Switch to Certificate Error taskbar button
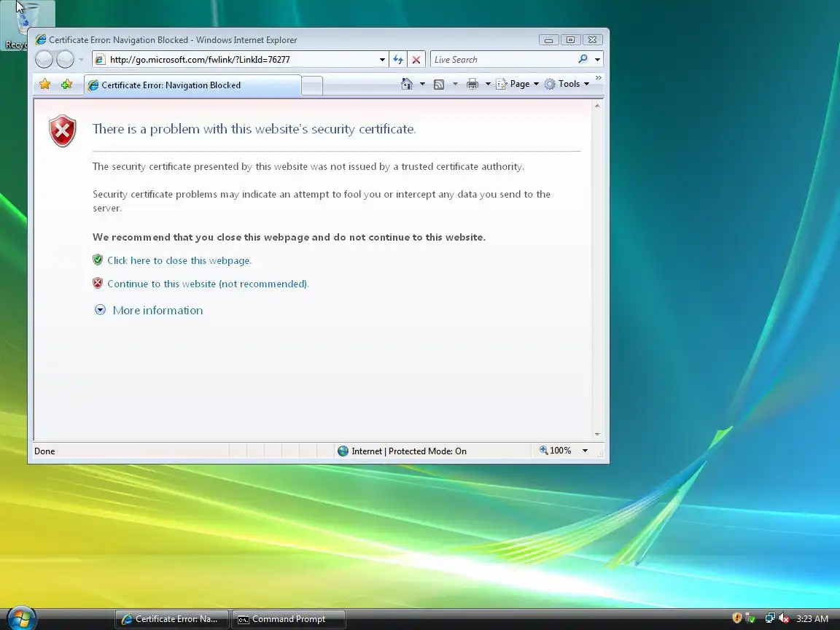This screenshot has height=630, width=840. (x=171, y=619)
